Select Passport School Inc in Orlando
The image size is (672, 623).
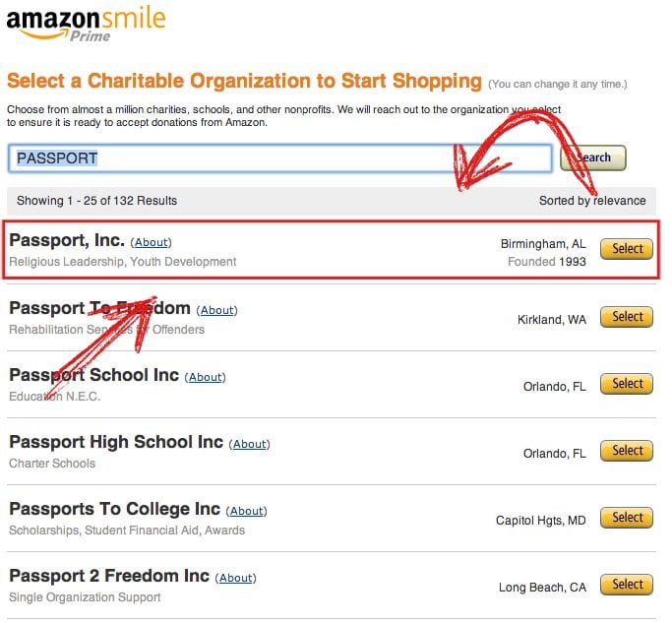click(627, 384)
